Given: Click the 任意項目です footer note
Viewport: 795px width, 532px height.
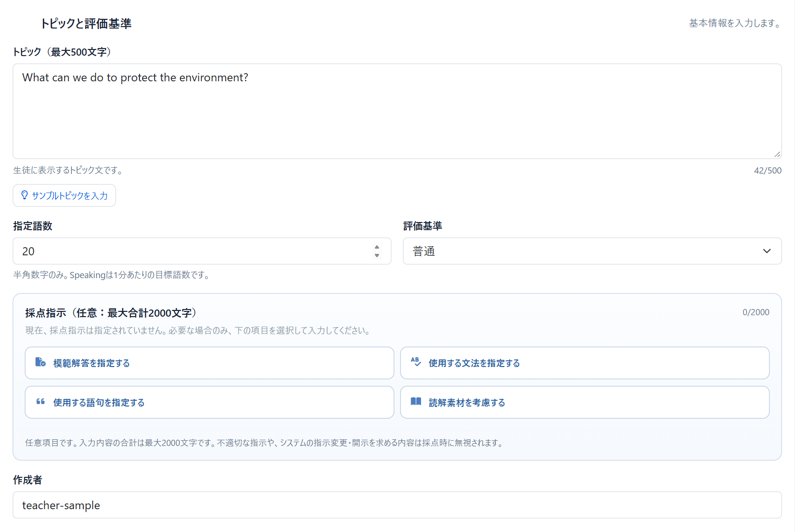Looking at the screenshot, I should coord(265,443).
